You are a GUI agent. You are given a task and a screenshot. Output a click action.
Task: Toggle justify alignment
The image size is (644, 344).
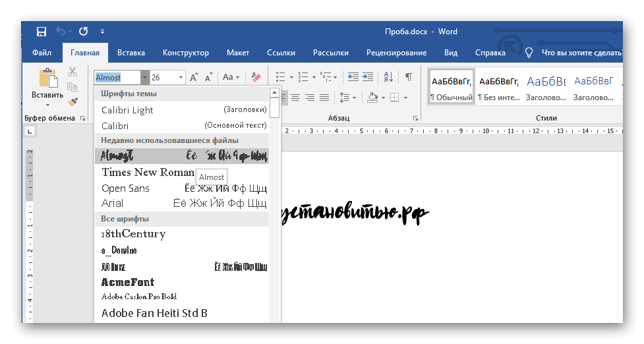(324, 98)
